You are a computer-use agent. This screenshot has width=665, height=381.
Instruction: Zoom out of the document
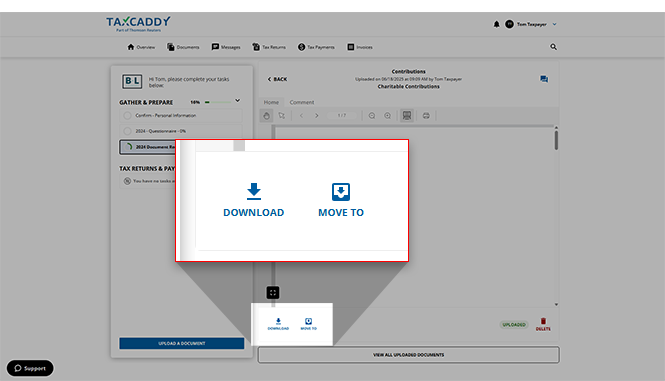click(372, 115)
